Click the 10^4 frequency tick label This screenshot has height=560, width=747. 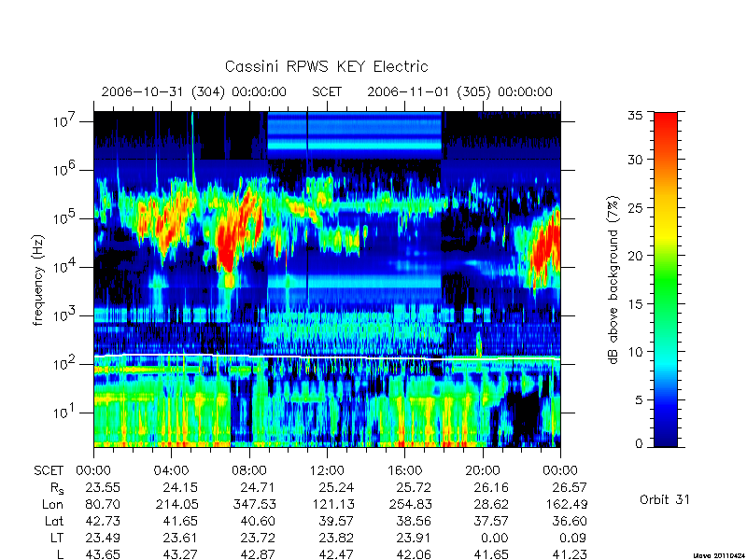65,266
